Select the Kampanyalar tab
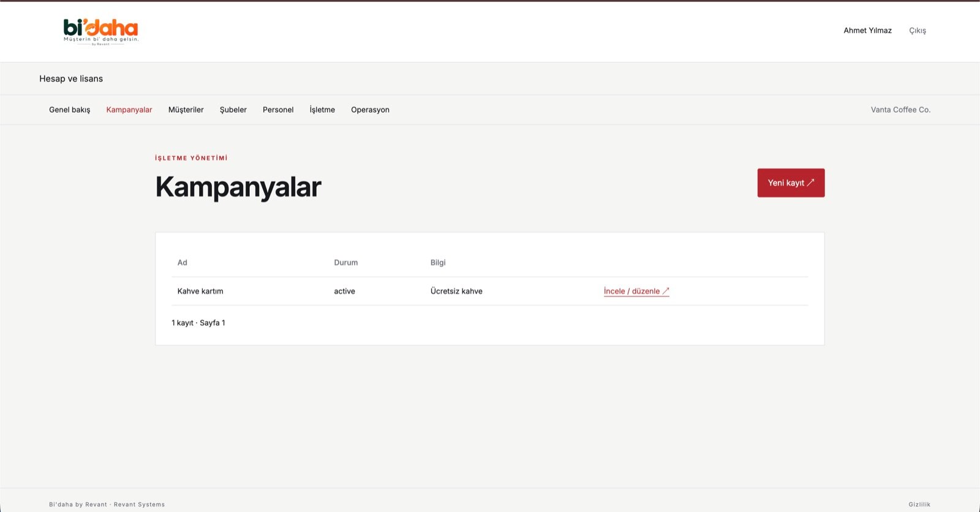Viewport: 980px width, 512px height. click(129, 110)
